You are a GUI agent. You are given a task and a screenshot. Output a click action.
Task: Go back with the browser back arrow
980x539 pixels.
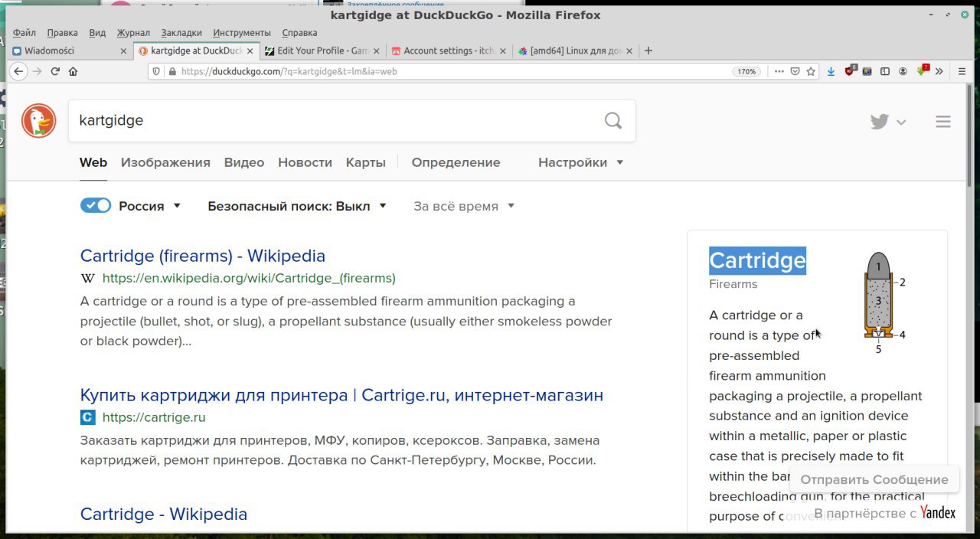(x=18, y=71)
